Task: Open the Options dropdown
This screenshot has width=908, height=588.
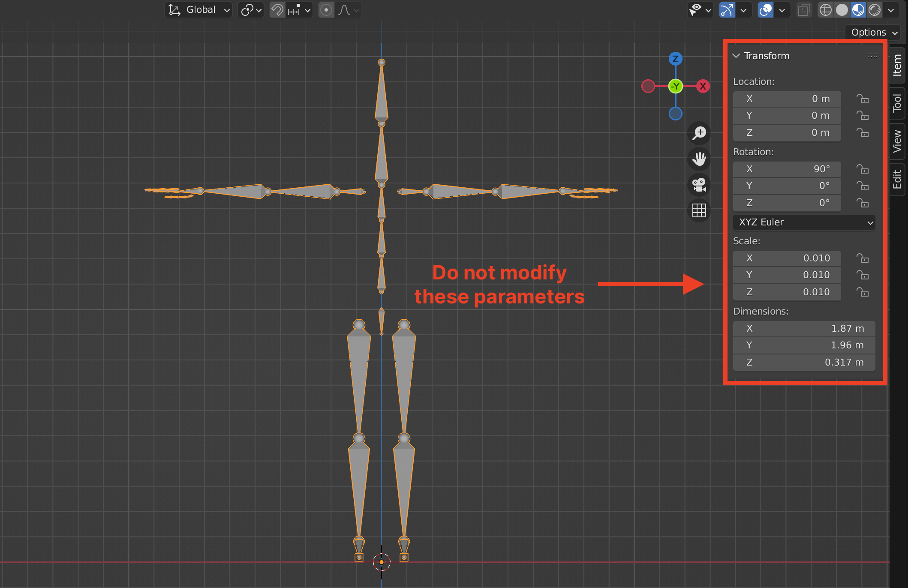Action: pyautogui.click(x=873, y=32)
